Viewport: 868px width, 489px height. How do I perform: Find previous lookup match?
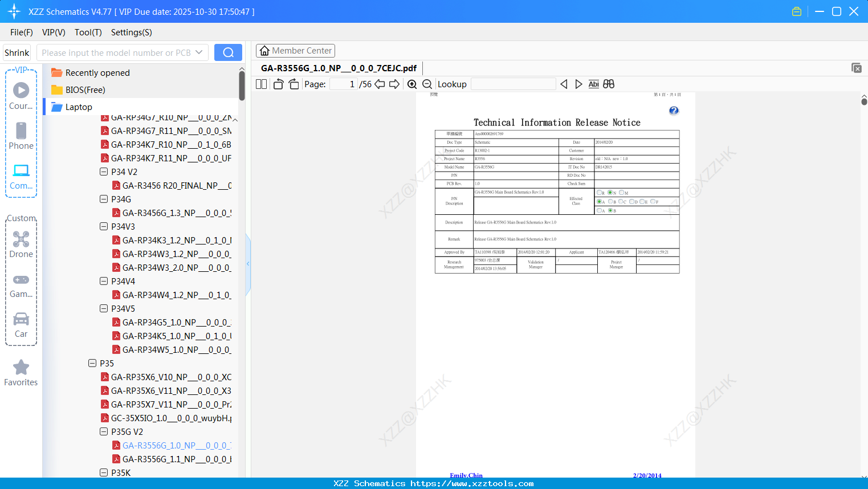click(564, 84)
